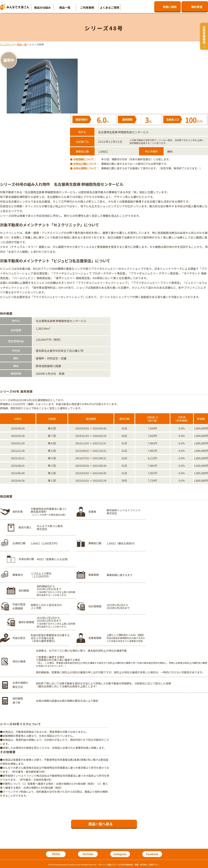The image size is (208, 868).
Task: Click the businessman icon beside 営業者
Action: pyautogui.click(x=81, y=511)
